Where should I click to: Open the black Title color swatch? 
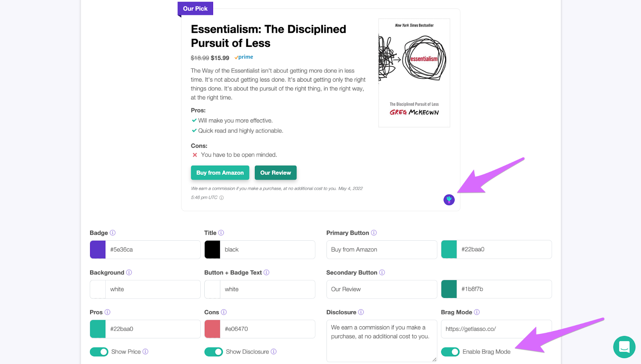[212, 249]
